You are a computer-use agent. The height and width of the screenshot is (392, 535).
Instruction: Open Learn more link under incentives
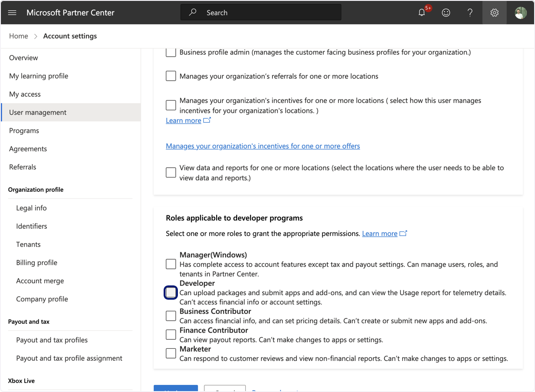(x=183, y=120)
